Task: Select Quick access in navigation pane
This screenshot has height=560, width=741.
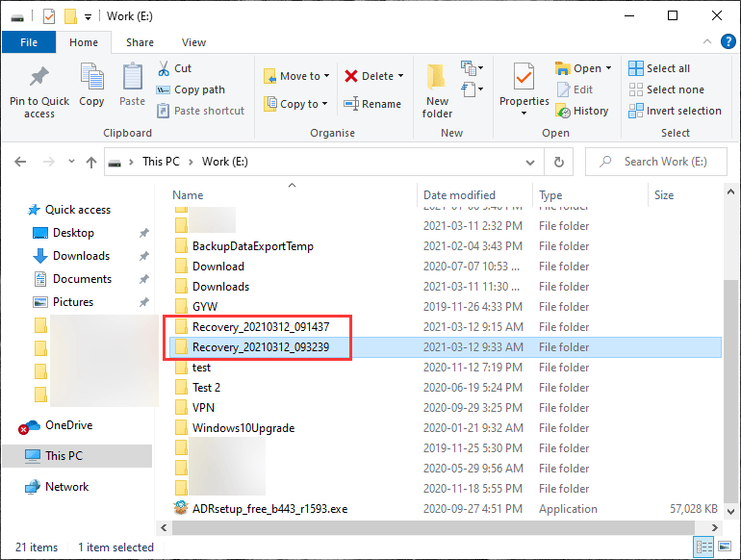Action: pyautogui.click(x=69, y=210)
